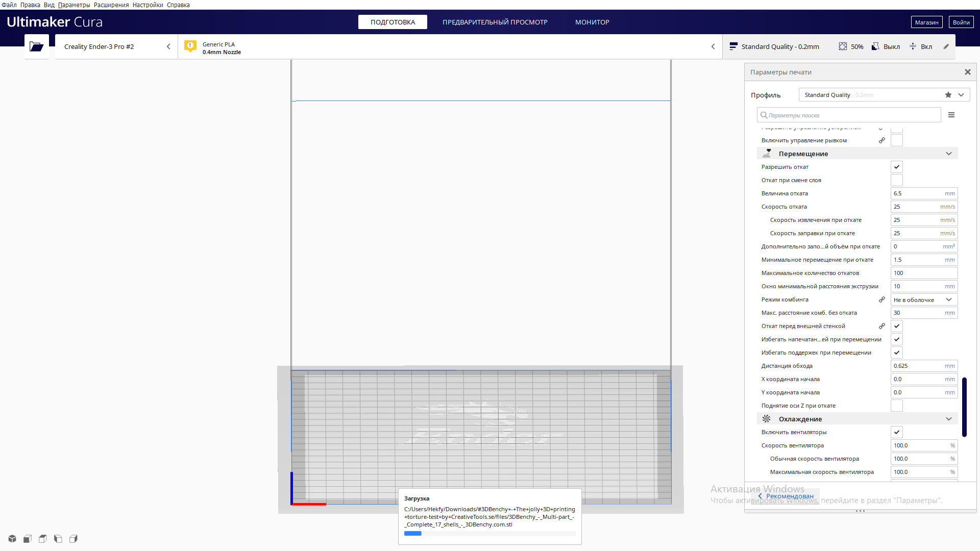Open the Расширения menu
Viewport: 980px width, 551px height.
111,5
